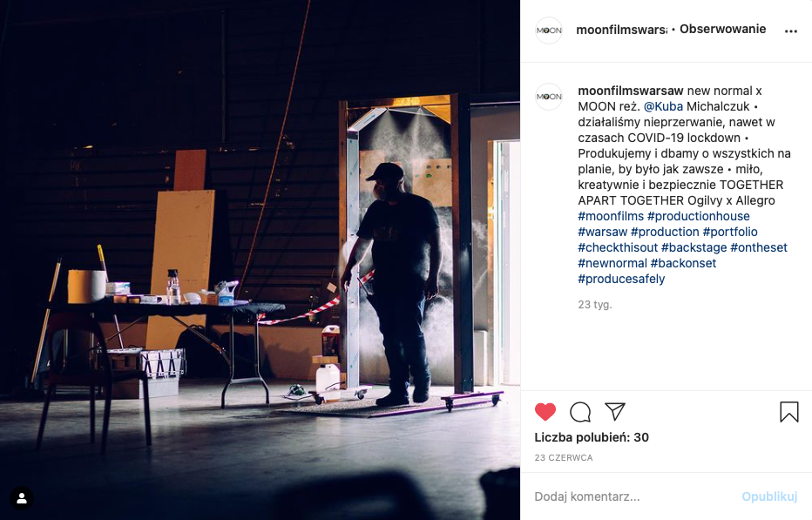Open moonfilmswarsaw username in header

(621, 30)
